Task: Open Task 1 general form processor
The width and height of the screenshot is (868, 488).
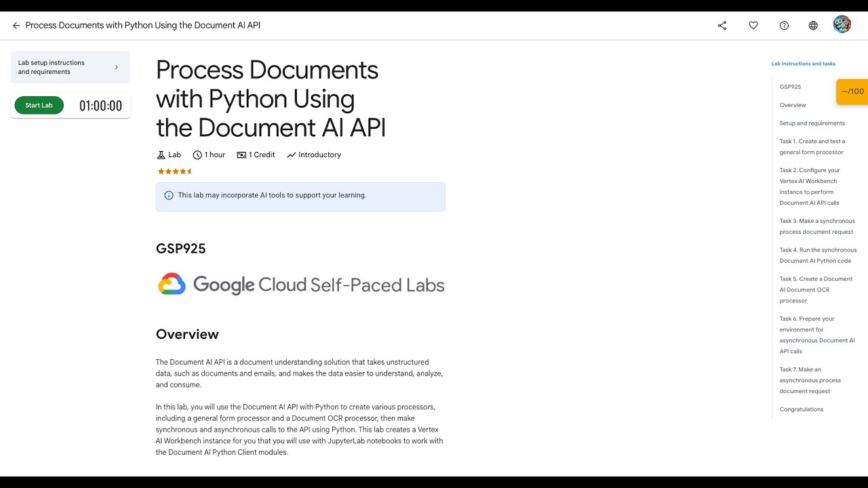Action: pos(812,146)
